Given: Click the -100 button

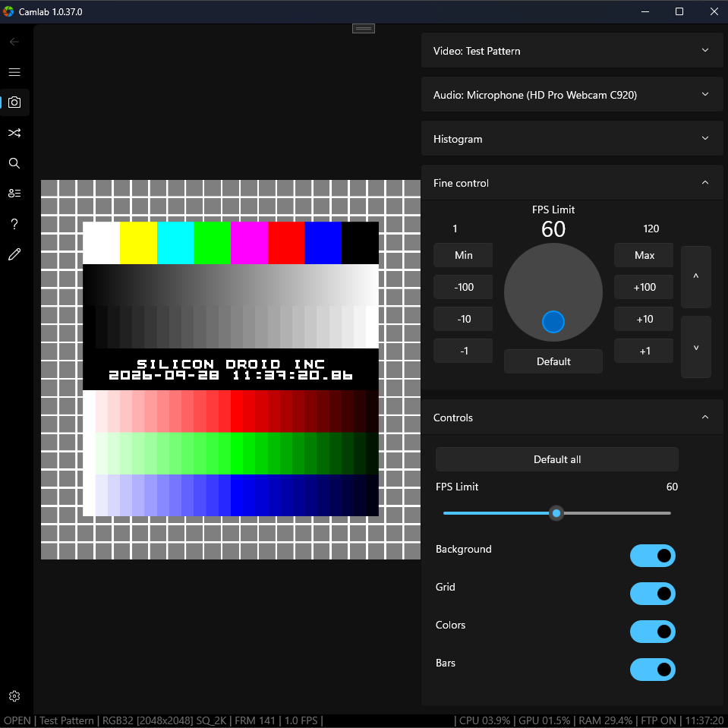Looking at the screenshot, I should (x=463, y=287).
